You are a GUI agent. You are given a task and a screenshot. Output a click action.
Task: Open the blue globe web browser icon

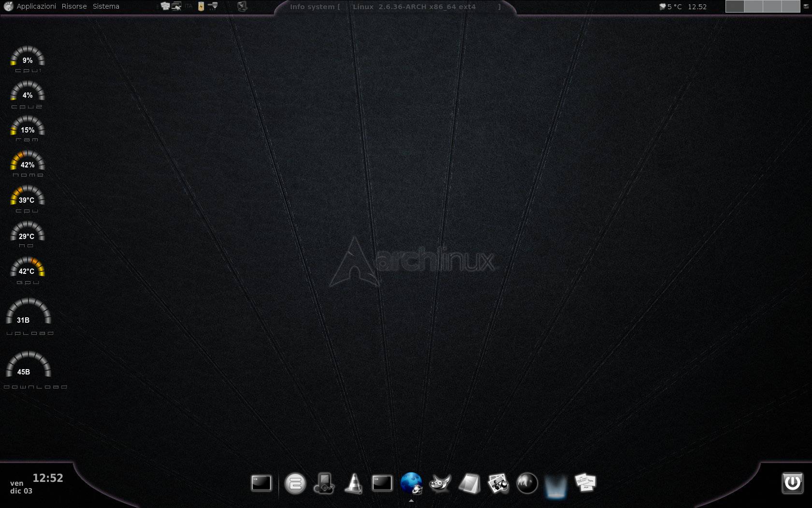pyautogui.click(x=411, y=483)
